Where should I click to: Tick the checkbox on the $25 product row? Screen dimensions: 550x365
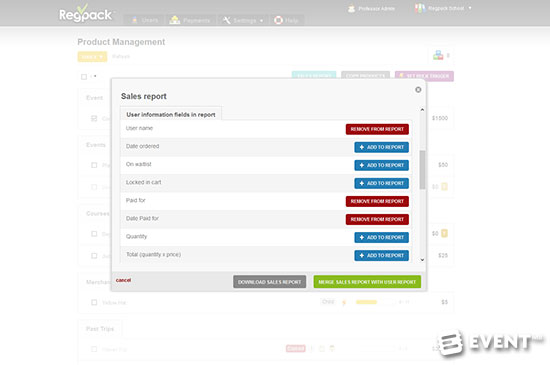94,256
